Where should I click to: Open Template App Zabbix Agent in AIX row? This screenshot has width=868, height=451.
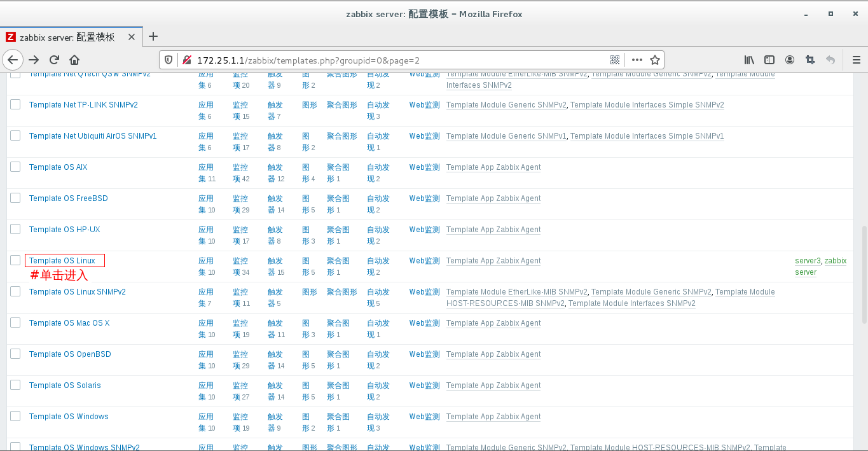pos(493,167)
